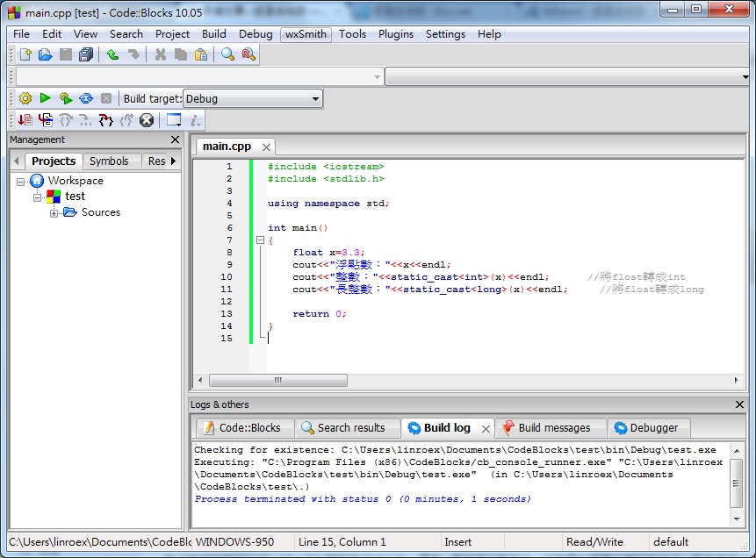
Task: Paste from clipboard icon
Action: coord(201,54)
